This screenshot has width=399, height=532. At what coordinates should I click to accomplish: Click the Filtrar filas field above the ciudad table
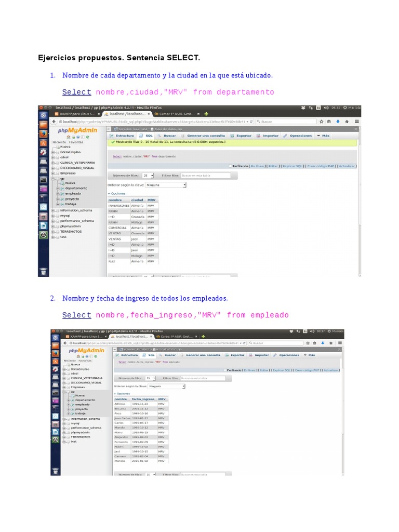206,176
